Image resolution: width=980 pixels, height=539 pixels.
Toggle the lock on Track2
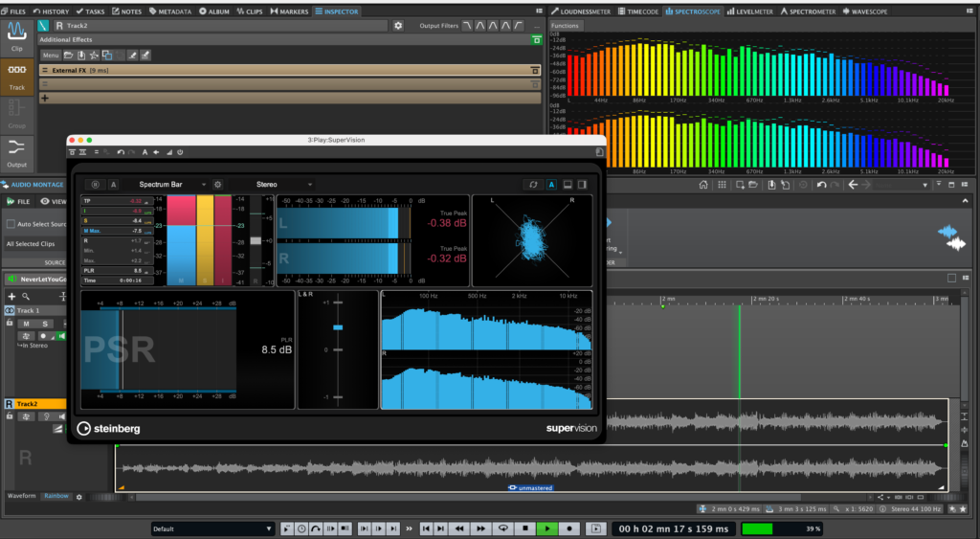point(10,416)
